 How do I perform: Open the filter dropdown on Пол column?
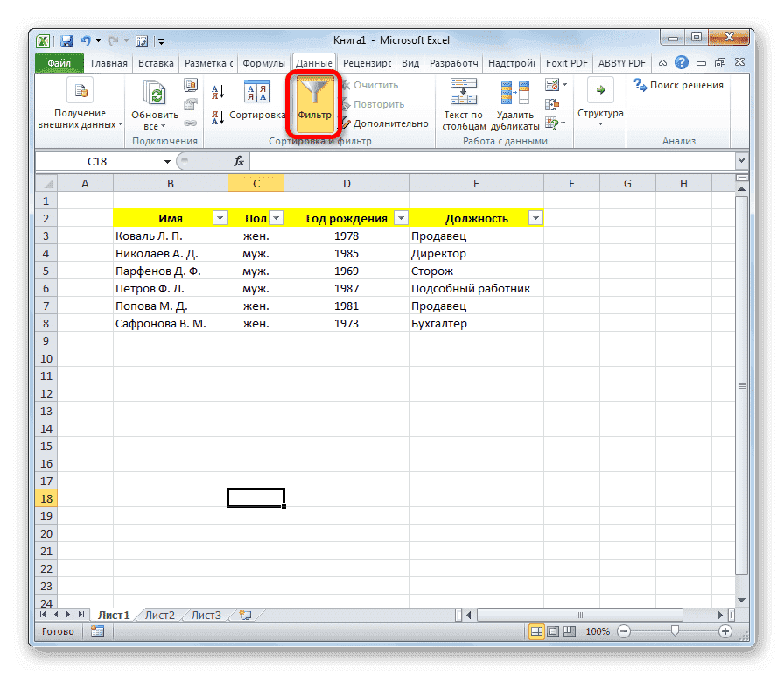tap(275, 217)
